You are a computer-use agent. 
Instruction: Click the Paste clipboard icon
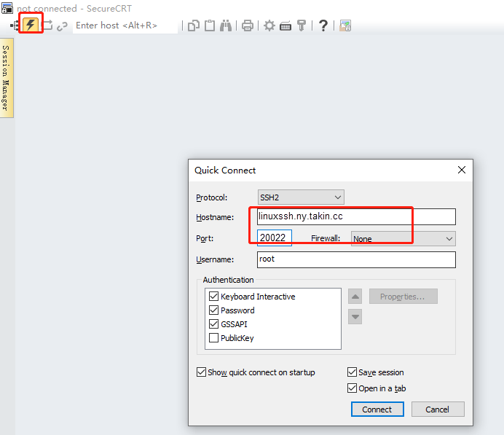[210, 26]
